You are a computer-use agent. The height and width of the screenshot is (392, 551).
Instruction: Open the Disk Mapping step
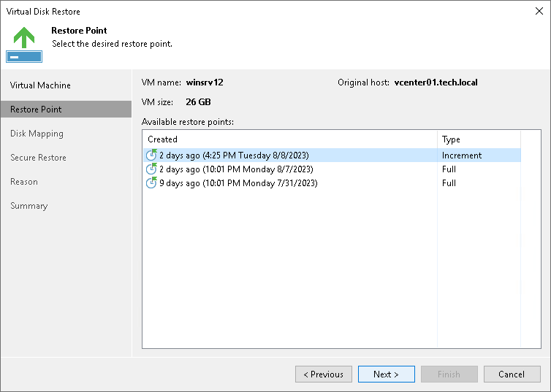coord(37,134)
